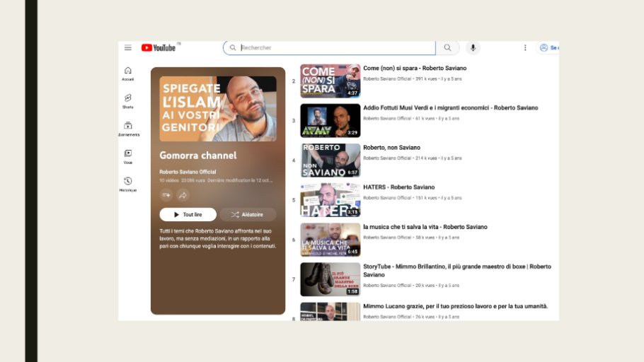Click the Aléatoire shuffle button
This screenshot has width=644, height=362.
click(x=248, y=214)
